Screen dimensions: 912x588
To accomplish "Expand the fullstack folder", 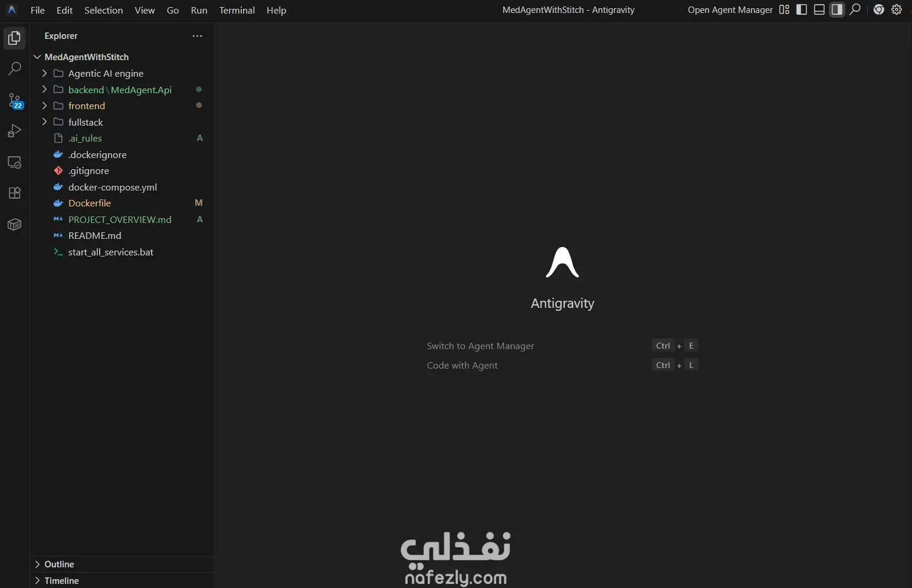I will (44, 122).
